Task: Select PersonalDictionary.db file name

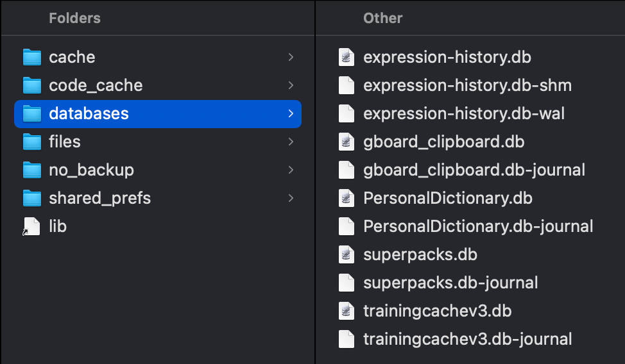Action: pos(447,198)
